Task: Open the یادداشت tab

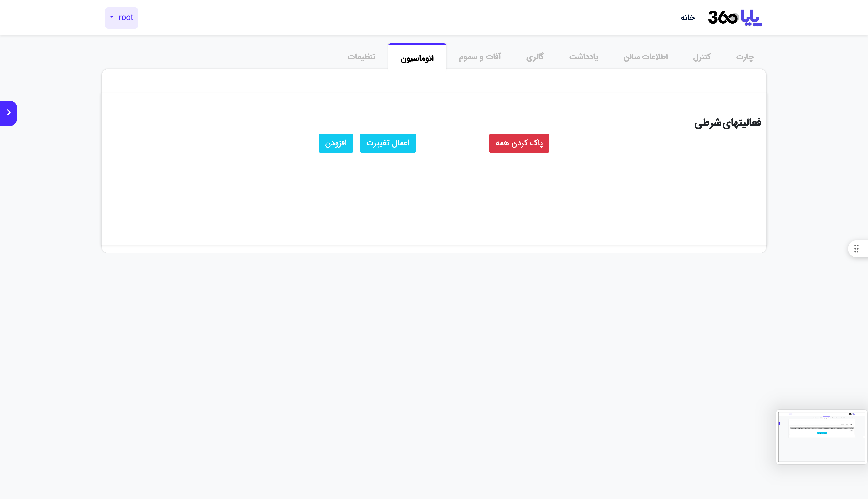Action: coord(583,57)
